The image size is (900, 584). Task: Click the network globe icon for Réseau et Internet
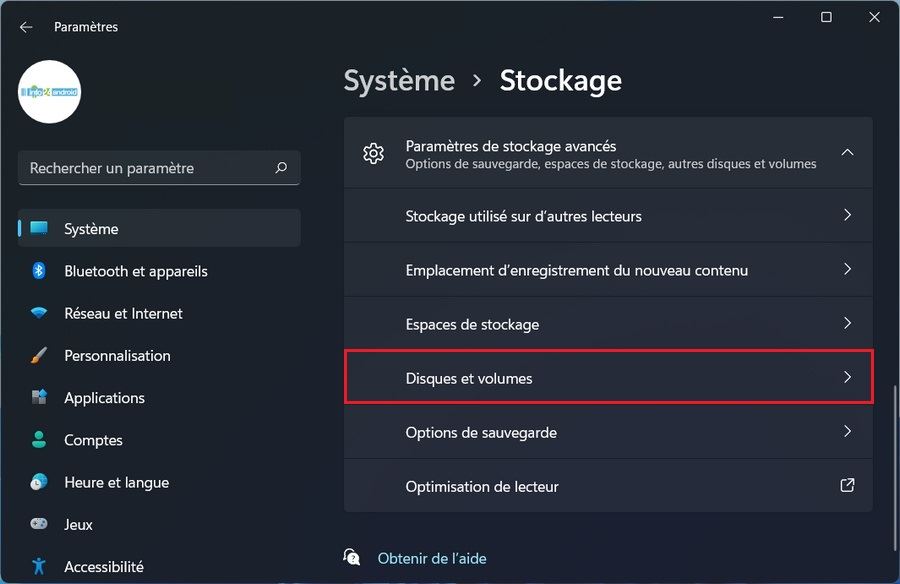coord(40,313)
